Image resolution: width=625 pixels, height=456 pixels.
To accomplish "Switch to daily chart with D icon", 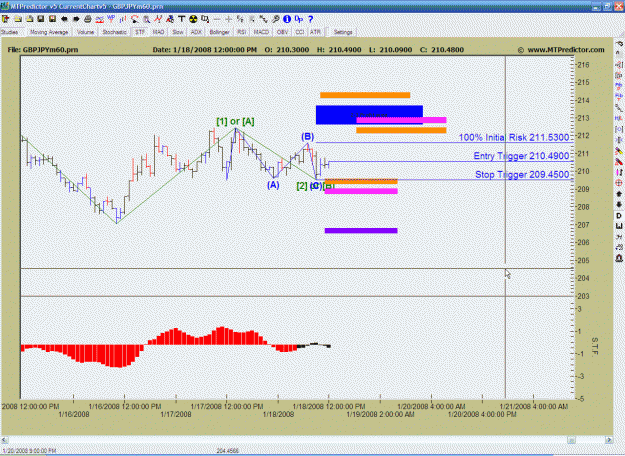I will click(x=619, y=216).
